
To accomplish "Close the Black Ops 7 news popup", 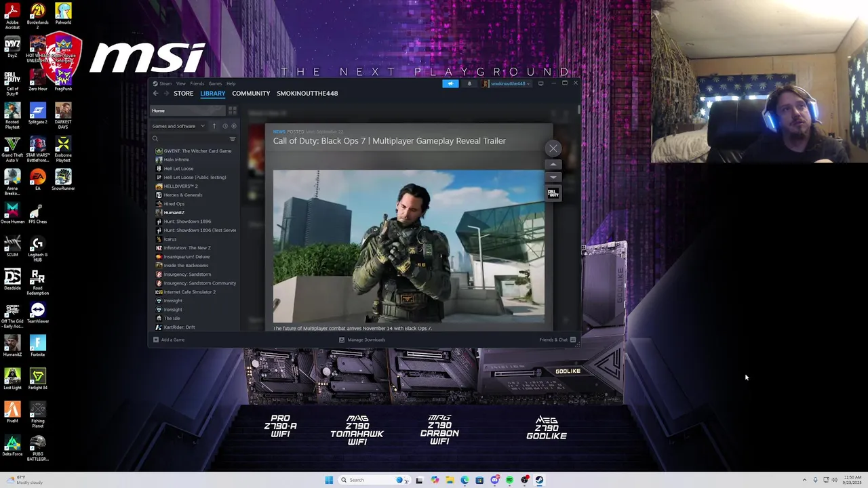I will click(553, 148).
